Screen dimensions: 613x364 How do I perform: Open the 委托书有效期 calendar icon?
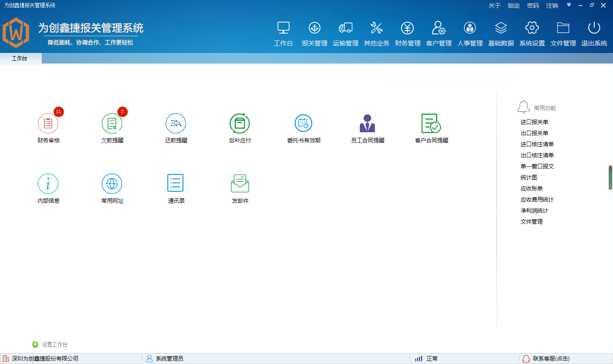(x=304, y=124)
